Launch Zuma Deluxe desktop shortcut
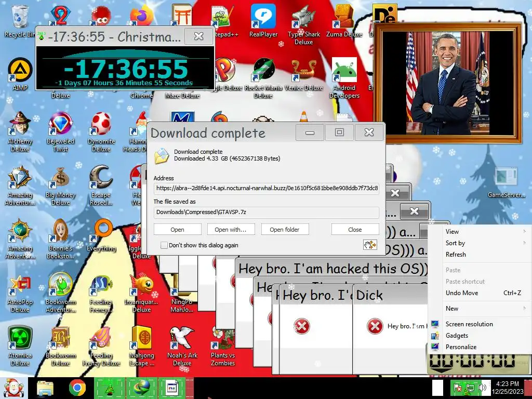This screenshot has width=532, height=399. (344, 21)
